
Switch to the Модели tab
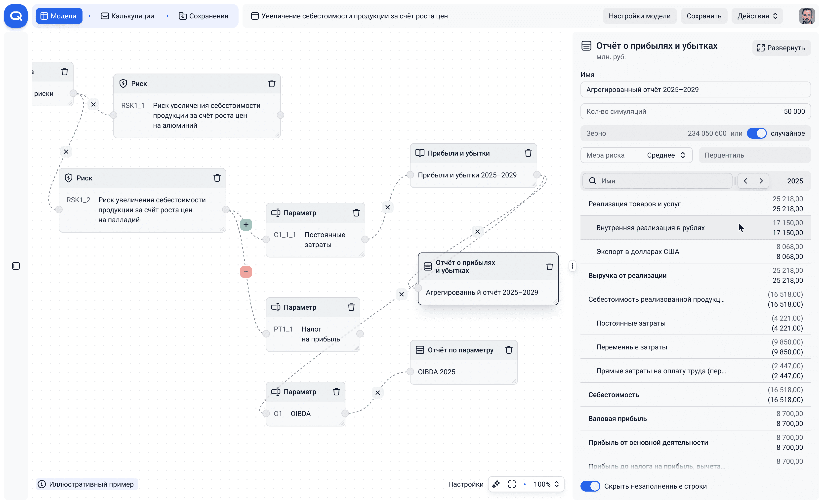coord(59,16)
